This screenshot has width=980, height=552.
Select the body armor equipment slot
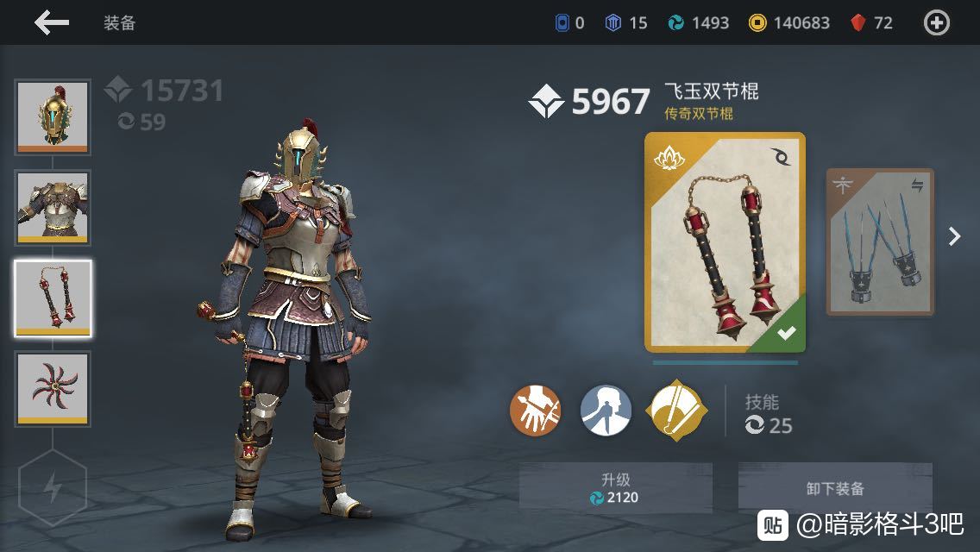(x=53, y=208)
